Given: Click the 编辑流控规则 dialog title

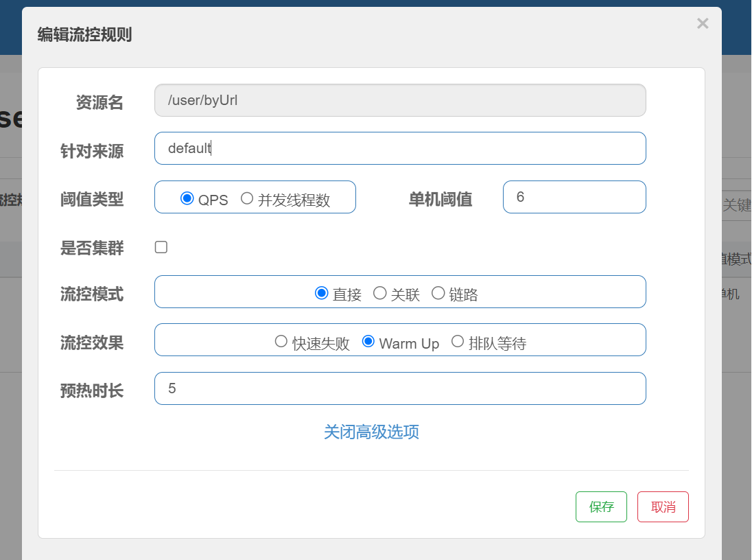Looking at the screenshot, I should 84,35.
